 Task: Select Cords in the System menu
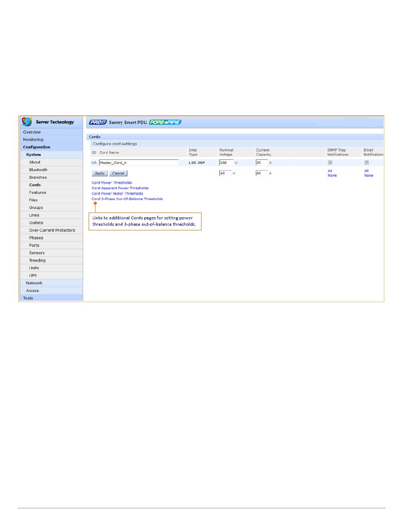(x=51, y=185)
